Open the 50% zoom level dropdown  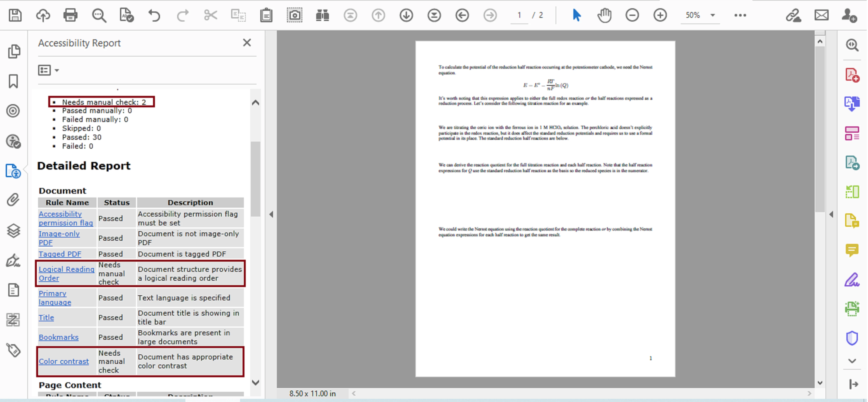point(712,15)
